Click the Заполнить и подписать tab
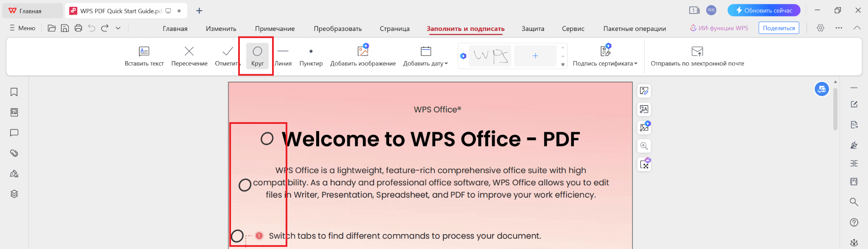The width and height of the screenshot is (868, 249). coord(465,28)
